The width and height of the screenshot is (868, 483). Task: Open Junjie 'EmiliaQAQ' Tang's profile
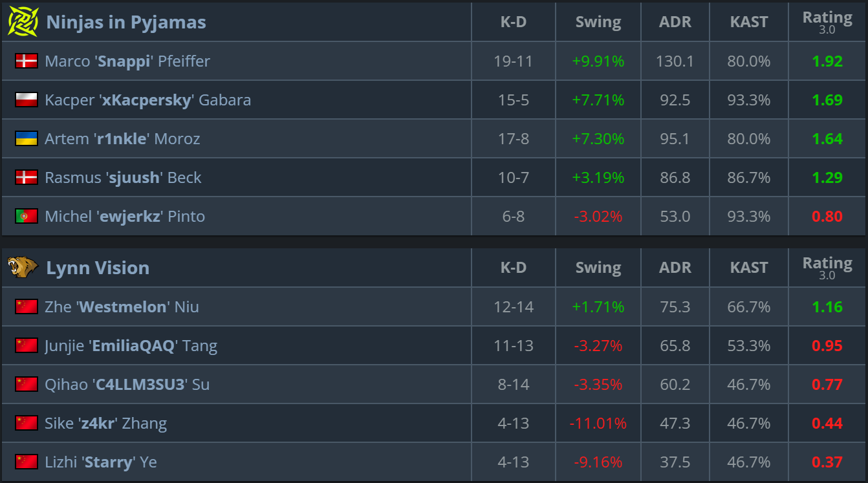coord(131,346)
